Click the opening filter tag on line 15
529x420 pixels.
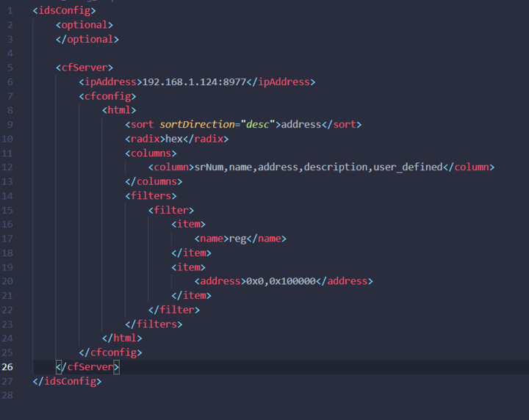(171, 210)
